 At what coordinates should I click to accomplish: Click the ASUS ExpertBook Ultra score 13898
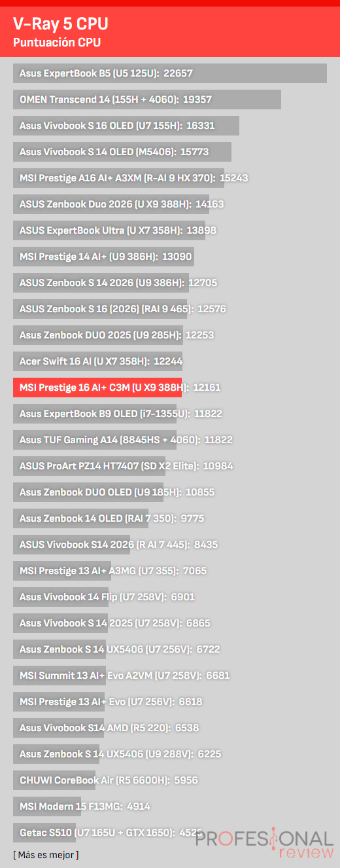(x=201, y=230)
